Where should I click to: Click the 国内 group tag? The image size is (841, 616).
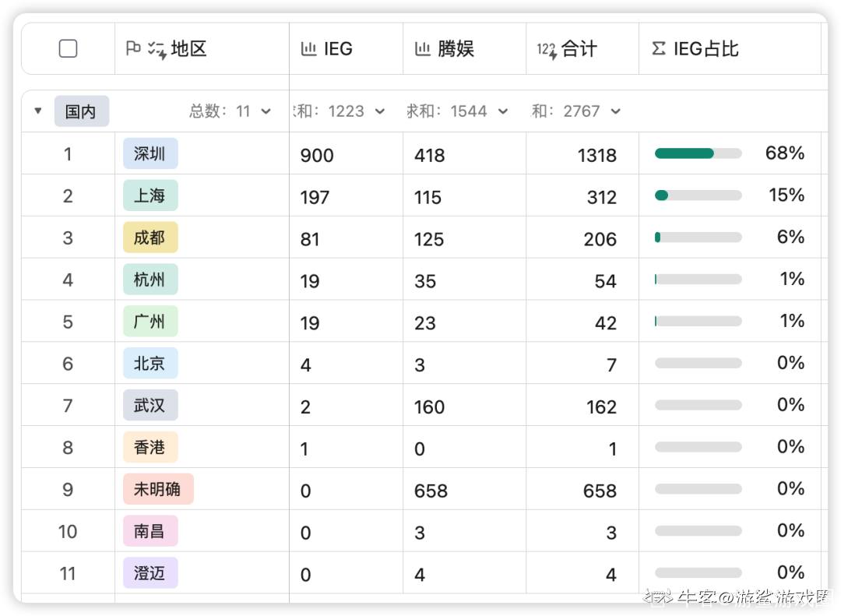pos(82,111)
